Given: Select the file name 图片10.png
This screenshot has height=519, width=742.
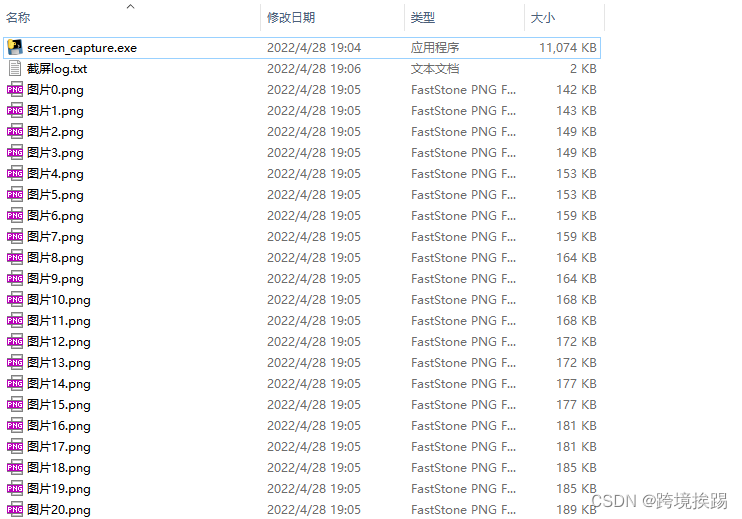Looking at the screenshot, I should tap(59, 300).
